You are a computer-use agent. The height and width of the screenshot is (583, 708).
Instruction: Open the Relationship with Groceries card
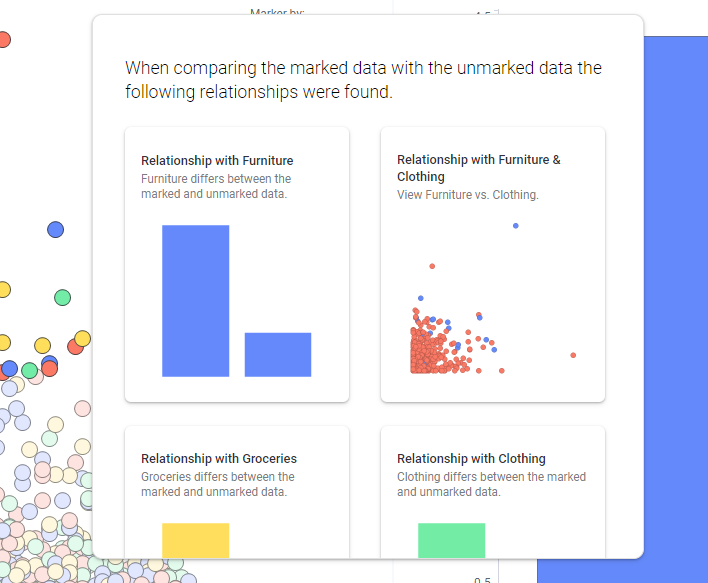pos(237,492)
